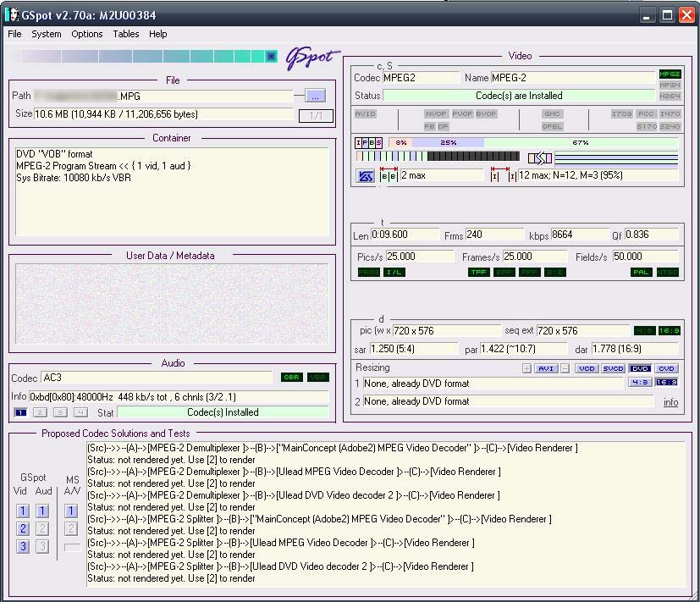Click the 'Codec(s) are Installed' video status
Image resolution: width=700 pixels, height=602 pixels.
point(519,96)
